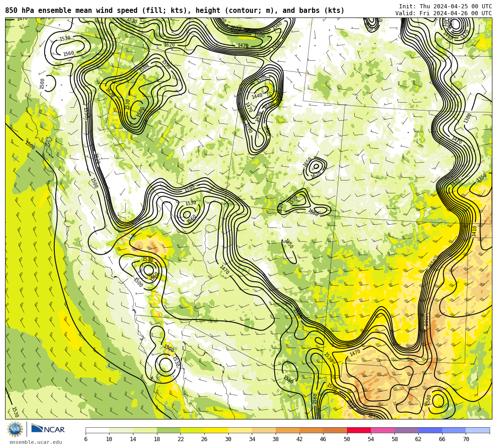Click the colorbar tick label 34
Image resolution: width=497 pixels, height=448 pixels.
(252, 439)
